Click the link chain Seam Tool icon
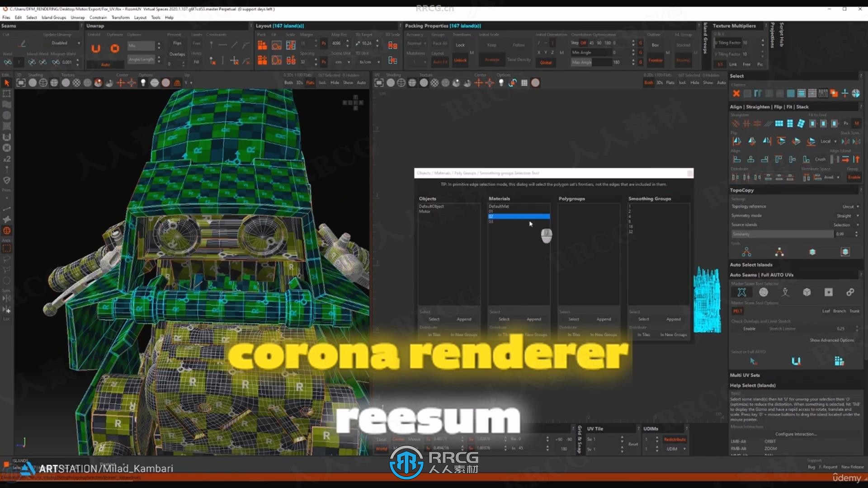The image size is (868, 488). coord(850,292)
